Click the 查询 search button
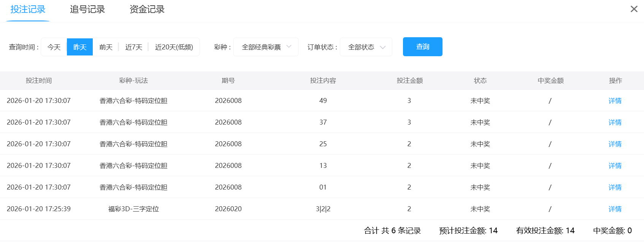 tap(422, 47)
